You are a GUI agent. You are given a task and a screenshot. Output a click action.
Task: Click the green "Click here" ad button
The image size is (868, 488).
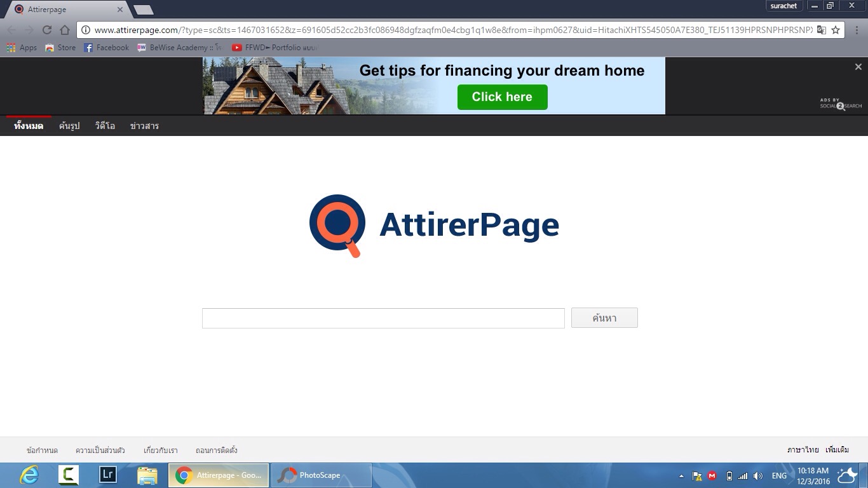pyautogui.click(x=502, y=97)
